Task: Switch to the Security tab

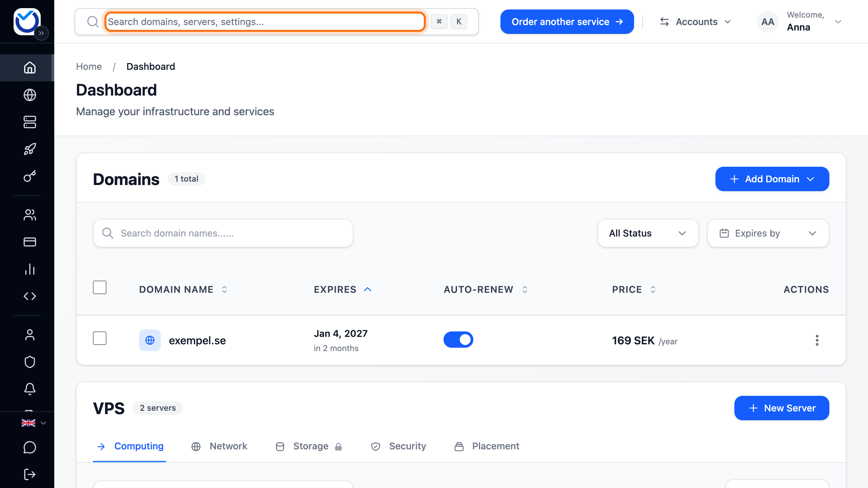Action: (x=398, y=446)
